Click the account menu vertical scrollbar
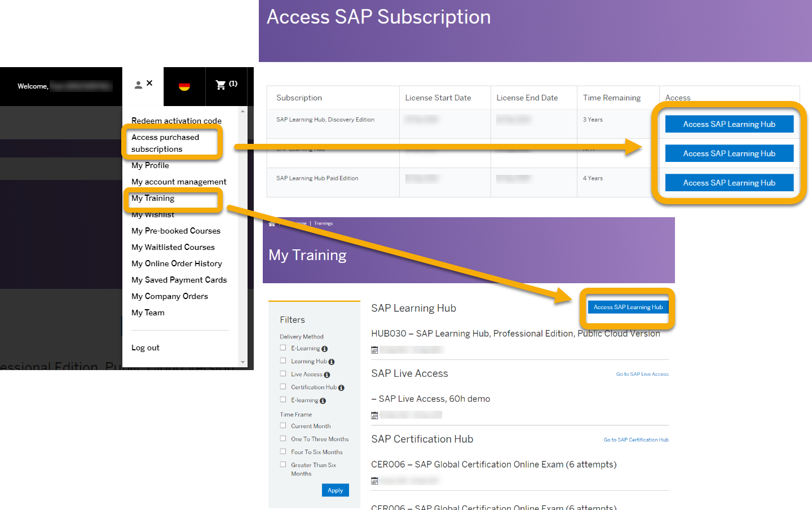 243,237
